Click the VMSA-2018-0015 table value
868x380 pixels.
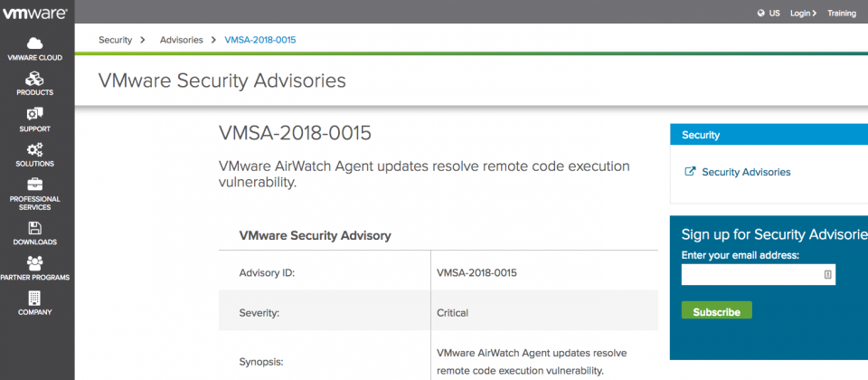[x=476, y=273]
